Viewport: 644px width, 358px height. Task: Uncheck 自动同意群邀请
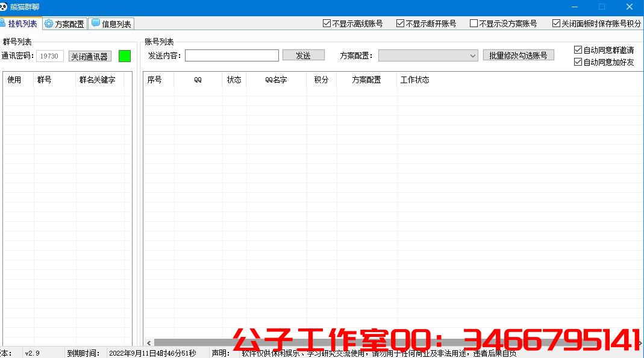click(604, 50)
